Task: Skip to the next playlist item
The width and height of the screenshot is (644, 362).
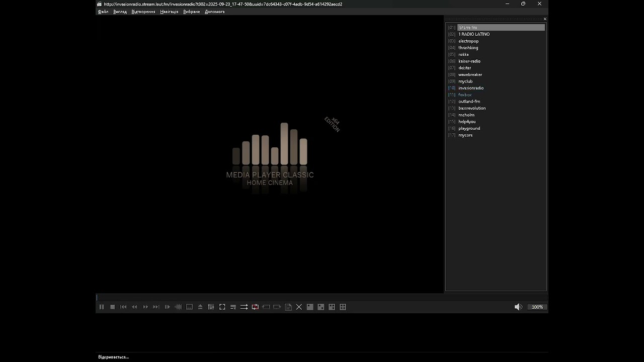Action: [156, 307]
